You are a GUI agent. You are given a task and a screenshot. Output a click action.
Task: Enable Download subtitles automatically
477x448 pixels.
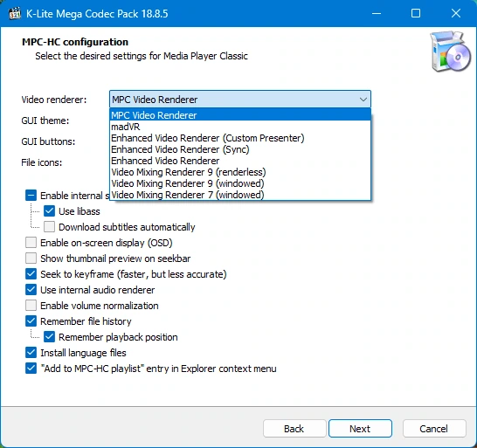(49, 227)
